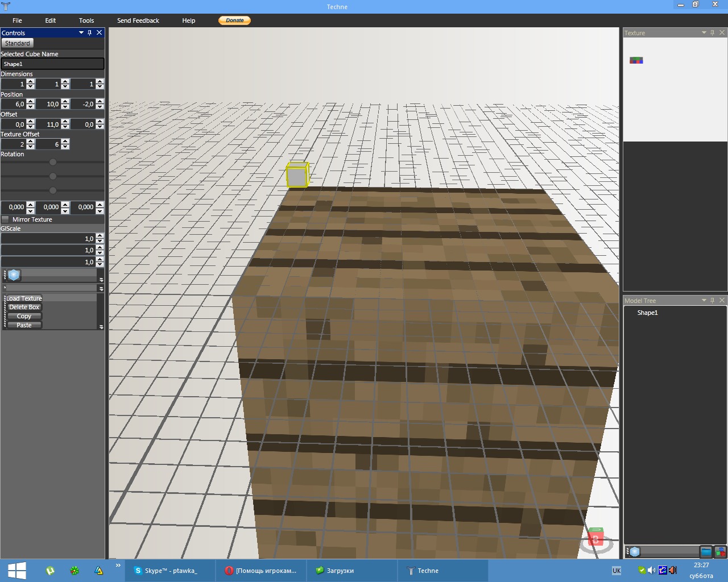Increase first Dimensions value
Screen dimensions: 728x582
coord(31,81)
